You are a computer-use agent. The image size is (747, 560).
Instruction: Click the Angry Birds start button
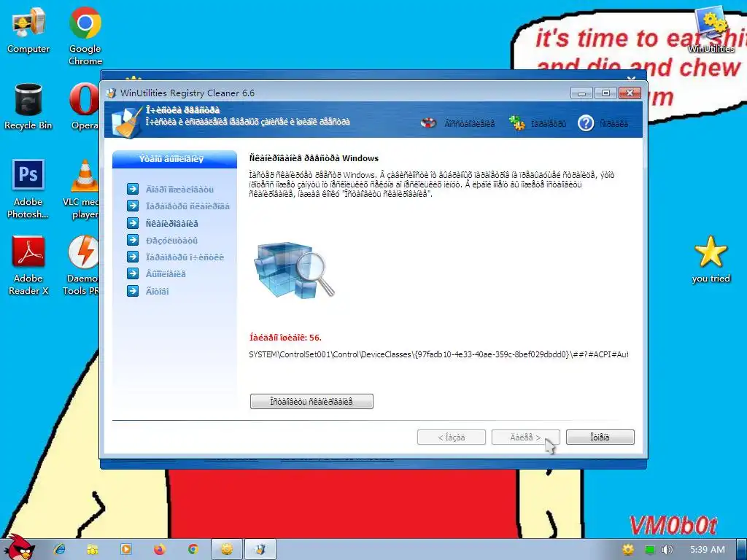pos(19,548)
